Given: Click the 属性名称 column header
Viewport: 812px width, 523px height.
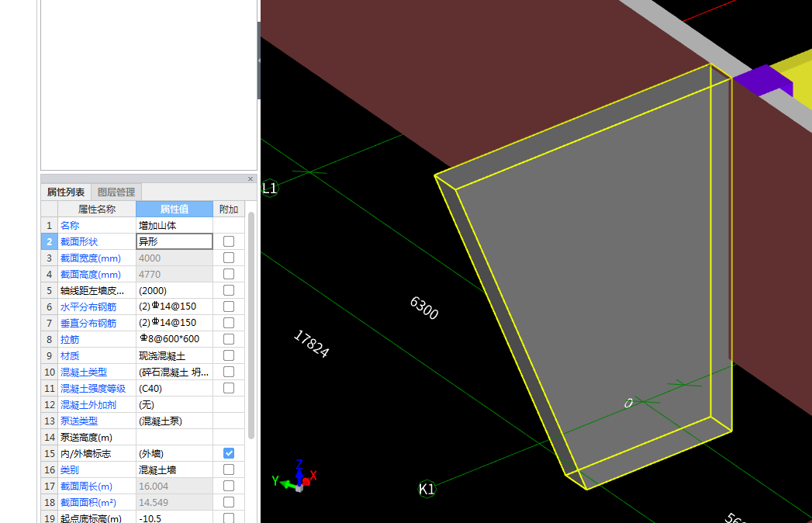Looking at the screenshot, I should [97, 209].
